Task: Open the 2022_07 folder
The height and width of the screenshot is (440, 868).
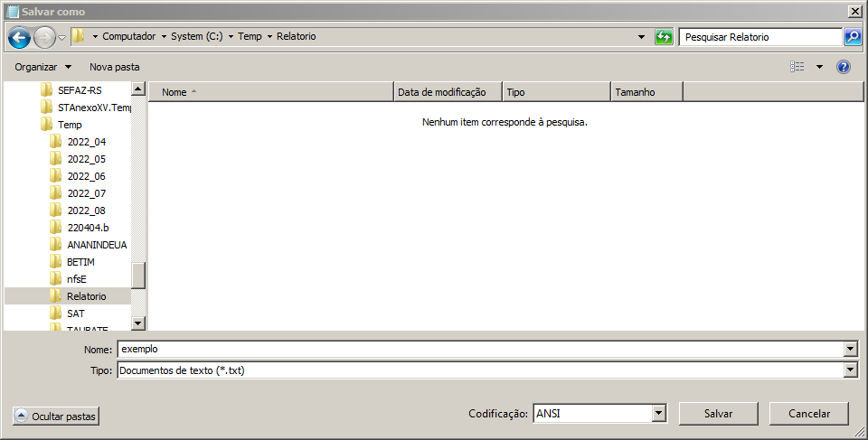Action: click(87, 193)
